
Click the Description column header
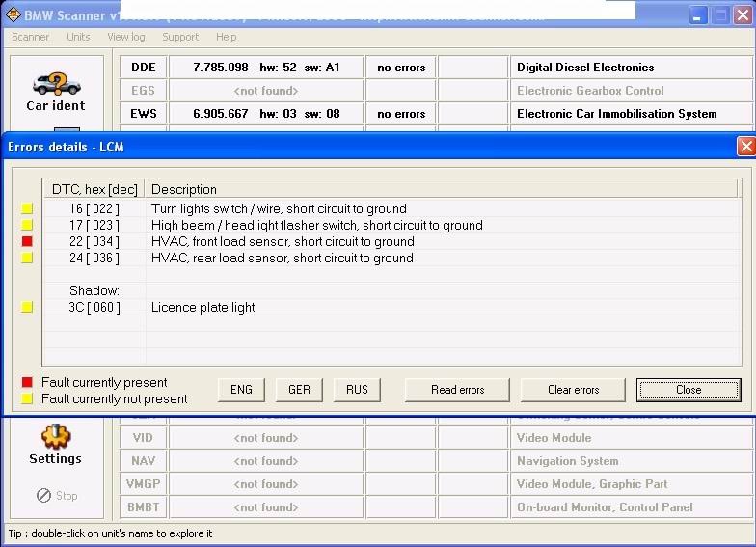coord(442,189)
